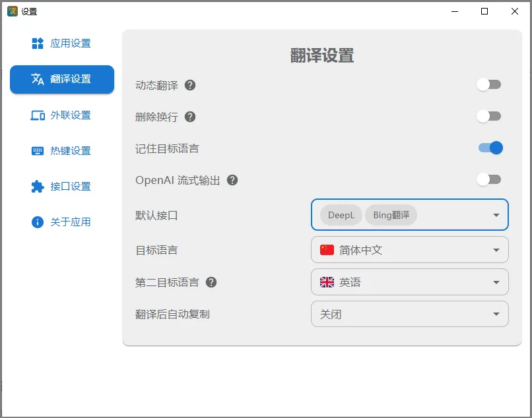The width and height of the screenshot is (532, 418).
Task: Click the UK flag in 第二目标语言 field
Action: [327, 282]
